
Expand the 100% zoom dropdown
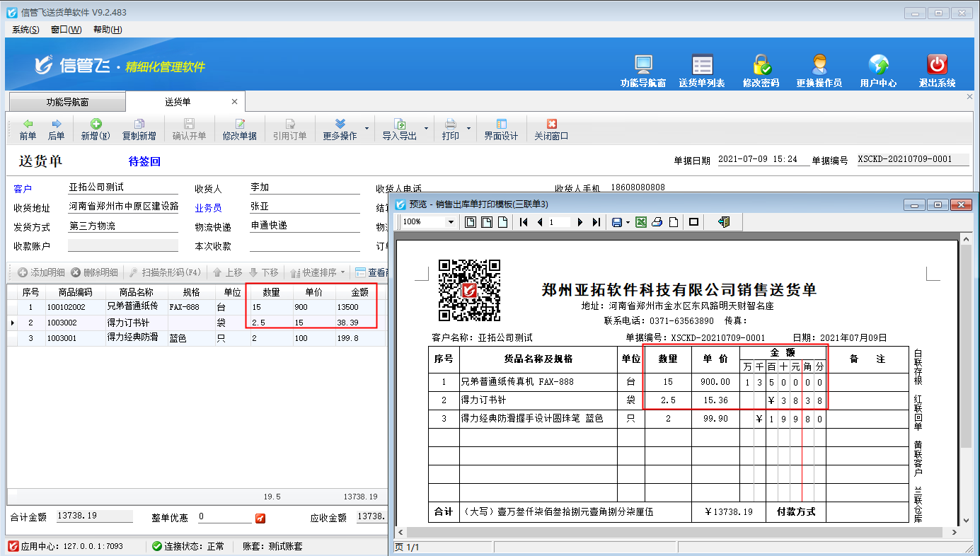(451, 222)
